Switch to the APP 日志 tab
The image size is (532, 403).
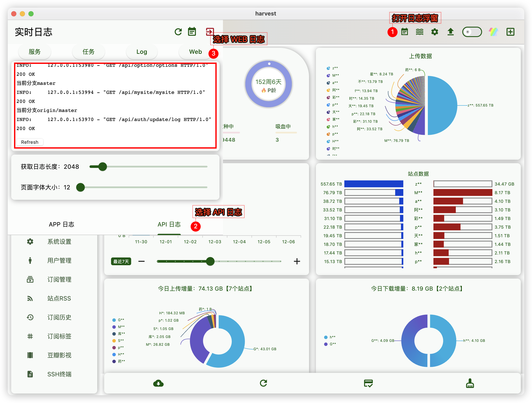(x=62, y=225)
